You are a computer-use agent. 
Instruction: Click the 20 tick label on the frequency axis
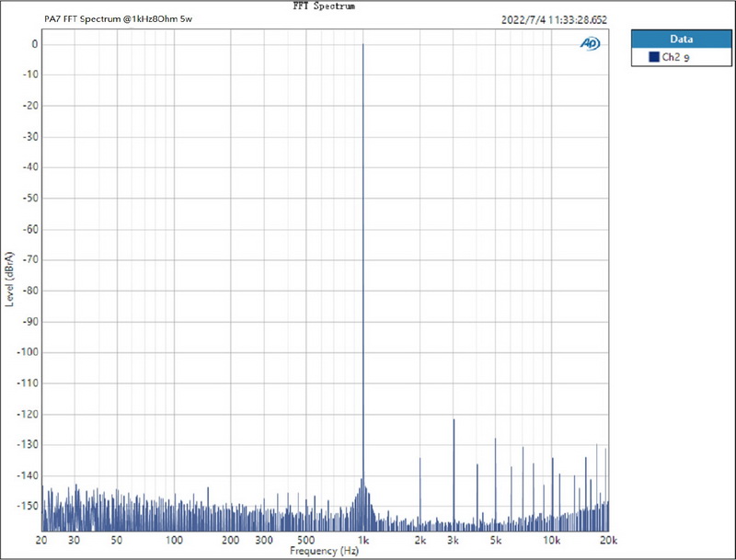click(41, 540)
